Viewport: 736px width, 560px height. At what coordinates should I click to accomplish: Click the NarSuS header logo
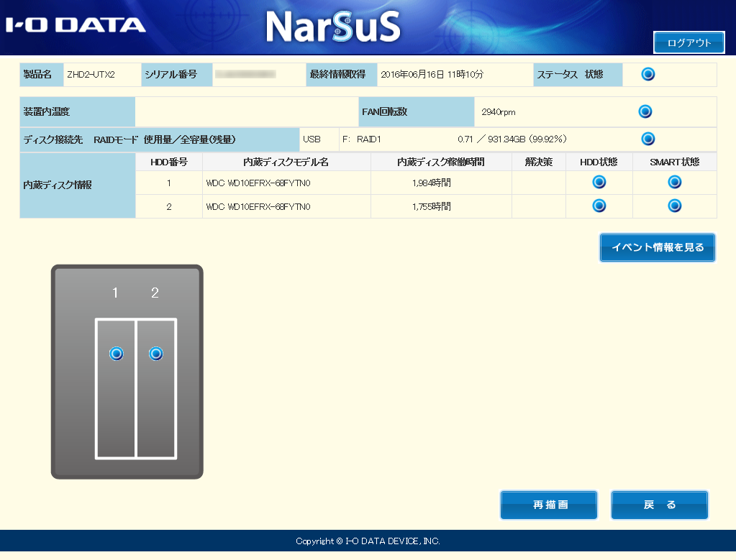pyautogui.click(x=335, y=27)
